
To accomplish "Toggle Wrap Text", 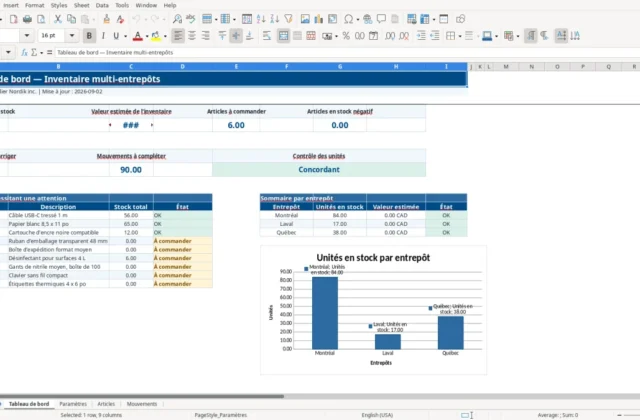I will 267,36.
